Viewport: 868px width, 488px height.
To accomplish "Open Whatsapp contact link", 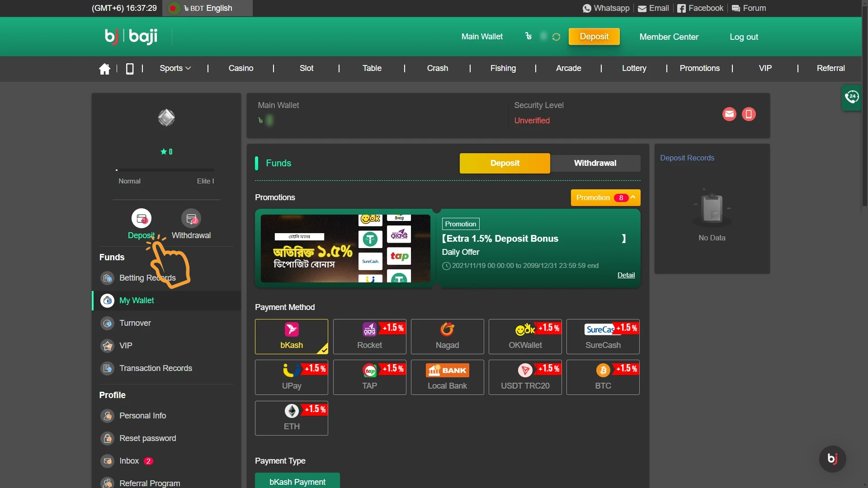I will tap(606, 8).
